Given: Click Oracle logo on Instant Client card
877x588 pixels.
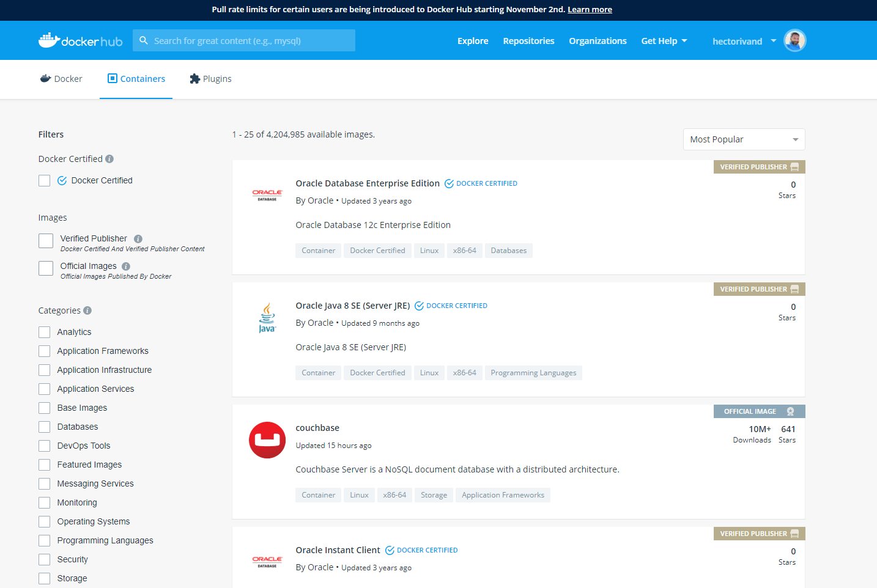Looking at the screenshot, I should click(x=267, y=562).
